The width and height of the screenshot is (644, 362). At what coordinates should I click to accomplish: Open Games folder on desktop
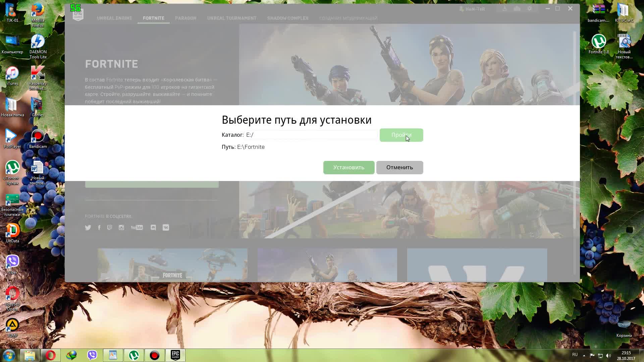tap(38, 107)
